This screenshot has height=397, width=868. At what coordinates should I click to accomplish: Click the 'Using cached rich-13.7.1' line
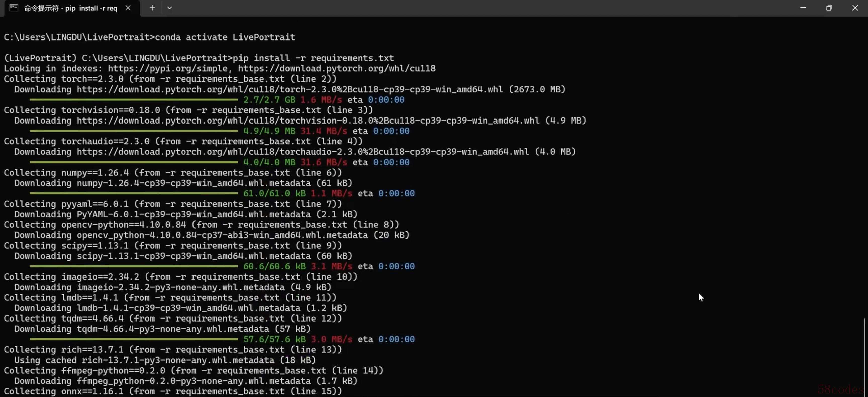pyautogui.click(x=165, y=360)
